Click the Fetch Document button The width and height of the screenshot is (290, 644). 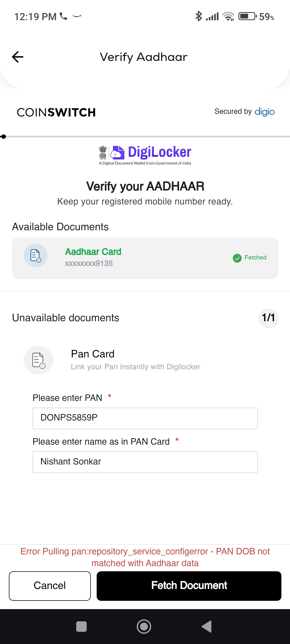point(189,586)
